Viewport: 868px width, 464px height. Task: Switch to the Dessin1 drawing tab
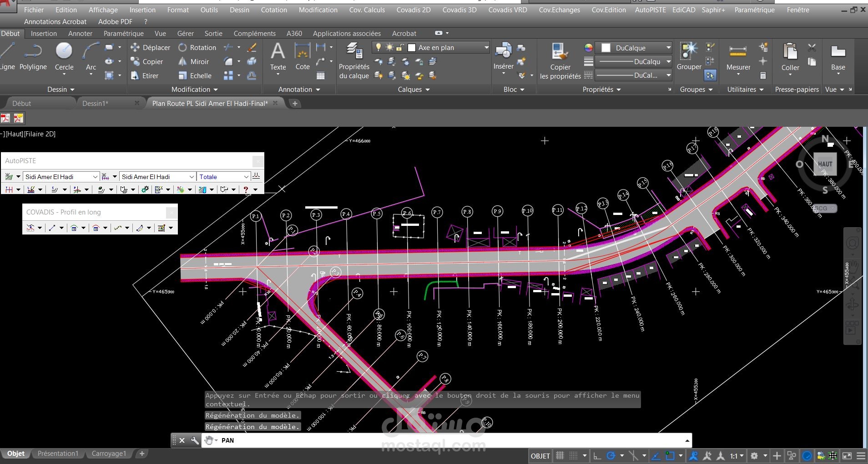96,103
